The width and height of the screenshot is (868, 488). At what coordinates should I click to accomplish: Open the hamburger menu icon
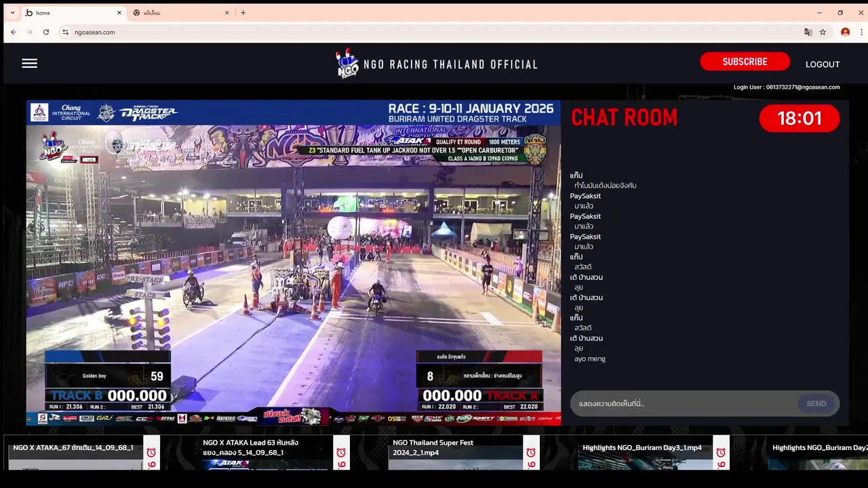(29, 64)
